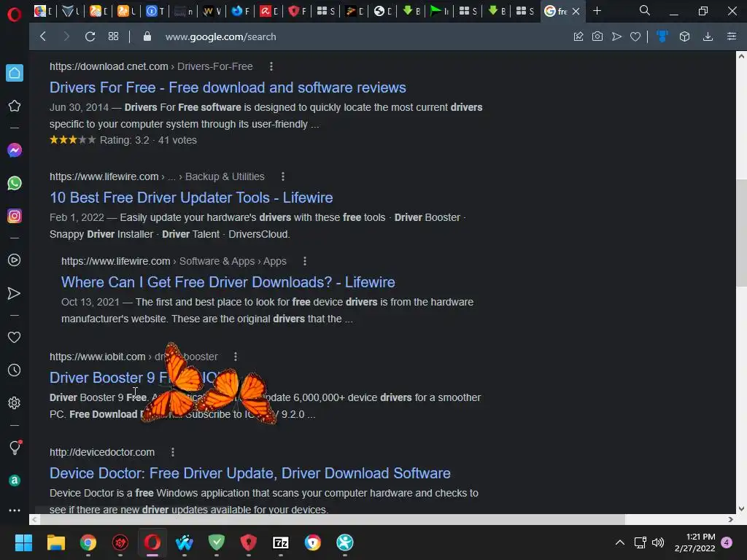Open sidebar setup three dots
747x560 pixels.
click(15, 510)
